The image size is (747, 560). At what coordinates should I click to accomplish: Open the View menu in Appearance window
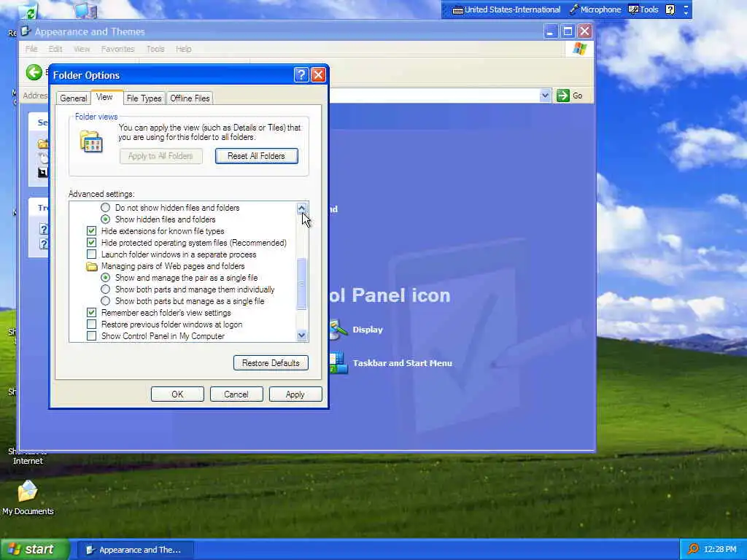point(82,49)
